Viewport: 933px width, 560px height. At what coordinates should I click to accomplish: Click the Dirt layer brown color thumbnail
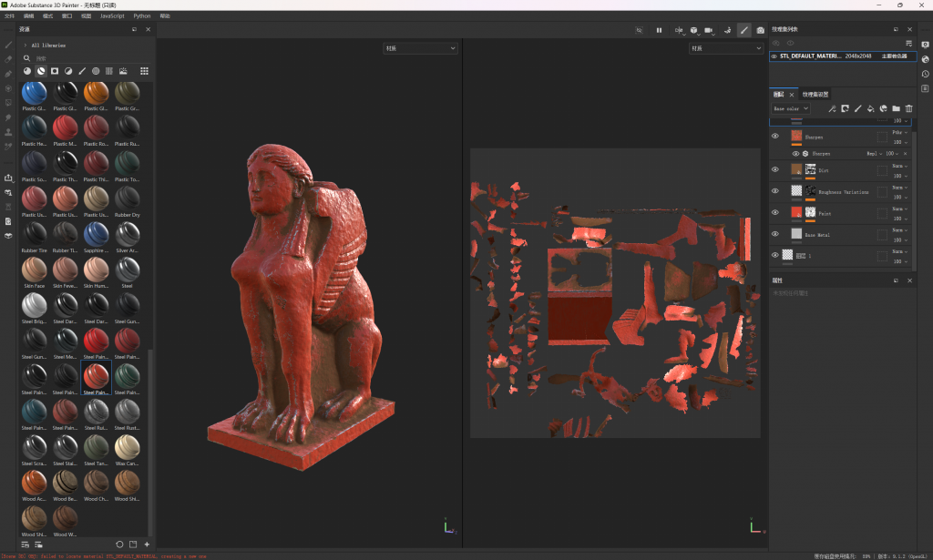click(x=796, y=169)
